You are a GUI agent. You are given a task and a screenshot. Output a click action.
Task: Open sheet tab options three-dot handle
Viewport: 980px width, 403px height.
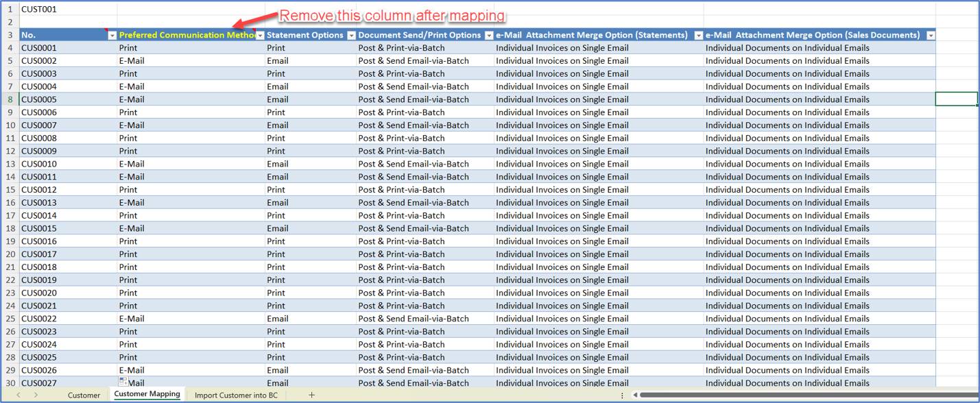622,395
